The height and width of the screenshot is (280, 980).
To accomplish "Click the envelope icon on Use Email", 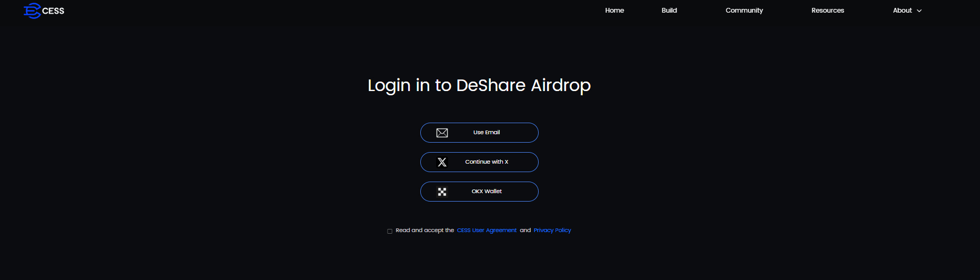I will tap(442, 133).
